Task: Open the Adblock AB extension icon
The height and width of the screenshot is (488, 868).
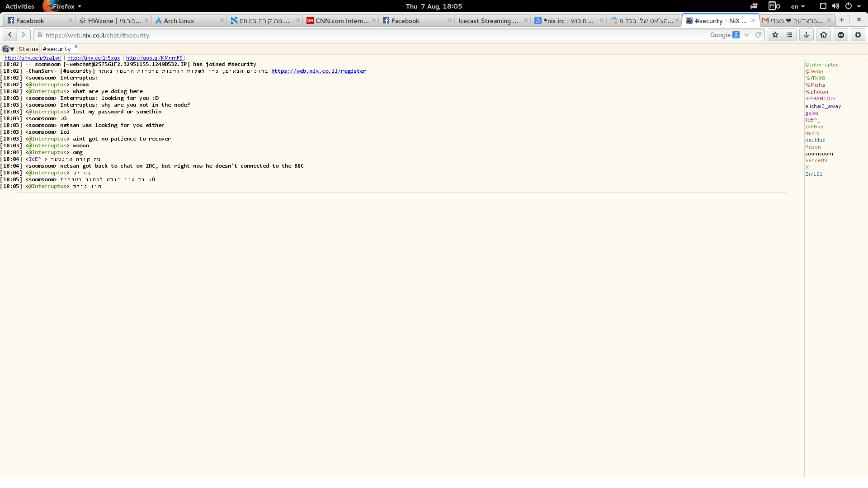Action: (841, 35)
